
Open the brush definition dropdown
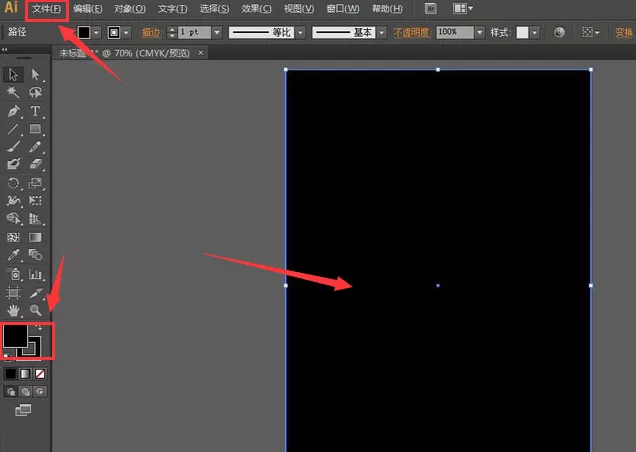point(381,32)
